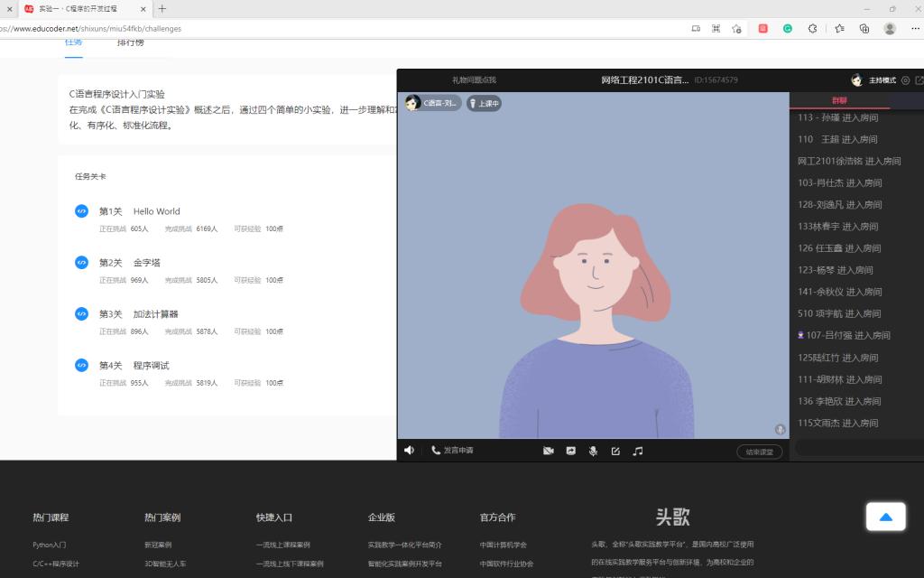
Task: Click the level 4 code icon beside 程序调试
Action: coord(81,365)
